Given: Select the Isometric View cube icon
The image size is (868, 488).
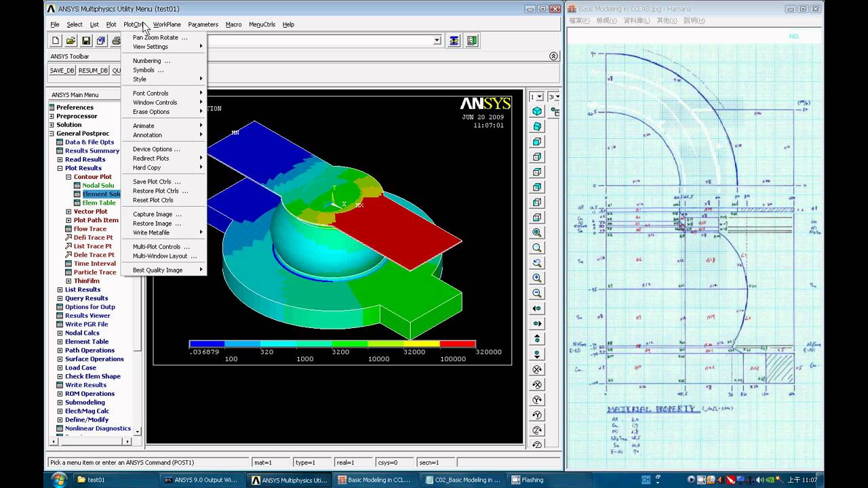Looking at the screenshot, I should click(x=537, y=111).
